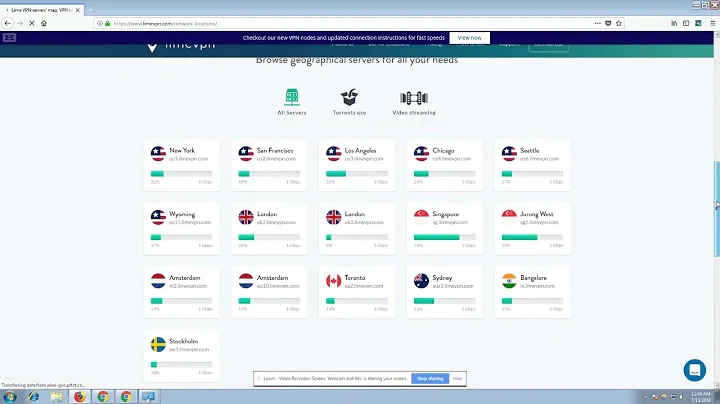Show site info for the green padlock

pos(107,23)
